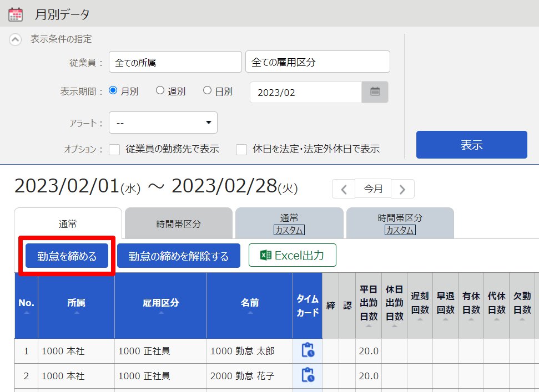Open time card for 勤怠 花子
Viewport: 539px width, 392px height.
pyautogui.click(x=308, y=375)
